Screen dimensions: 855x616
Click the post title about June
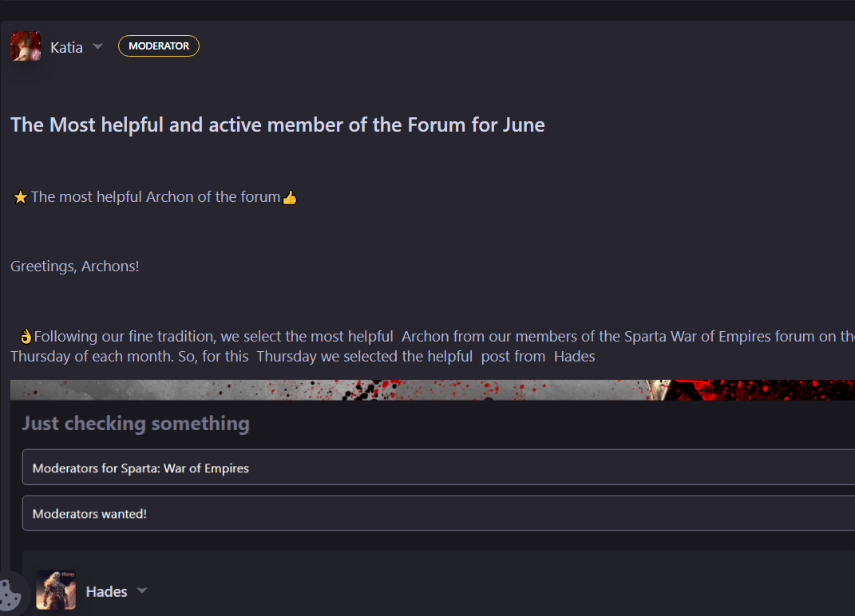click(278, 124)
